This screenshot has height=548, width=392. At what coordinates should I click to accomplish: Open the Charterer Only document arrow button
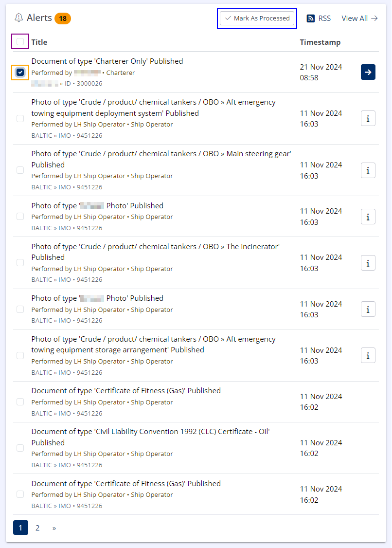(x=368, y=72)
